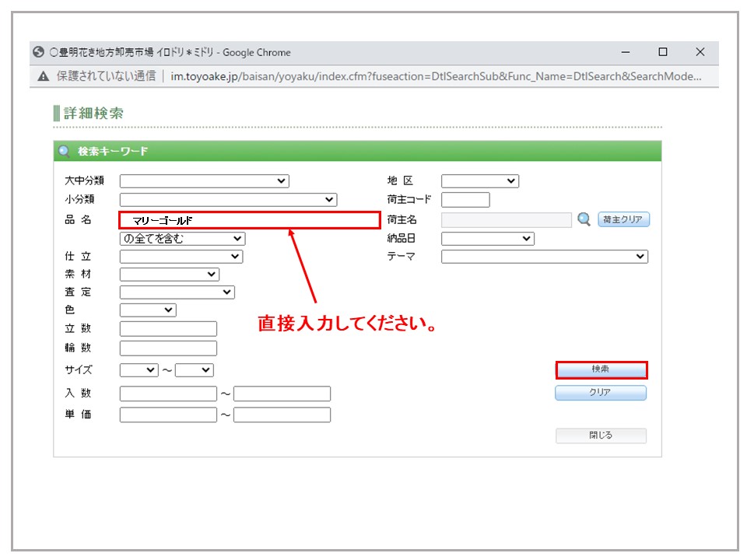Click the security warning icon in address bar
This screenshot has height=560, width=747.
pos(43,76)
